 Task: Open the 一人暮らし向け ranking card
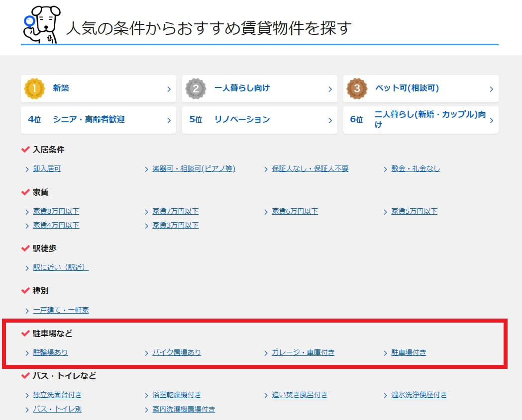pos(259,88)
